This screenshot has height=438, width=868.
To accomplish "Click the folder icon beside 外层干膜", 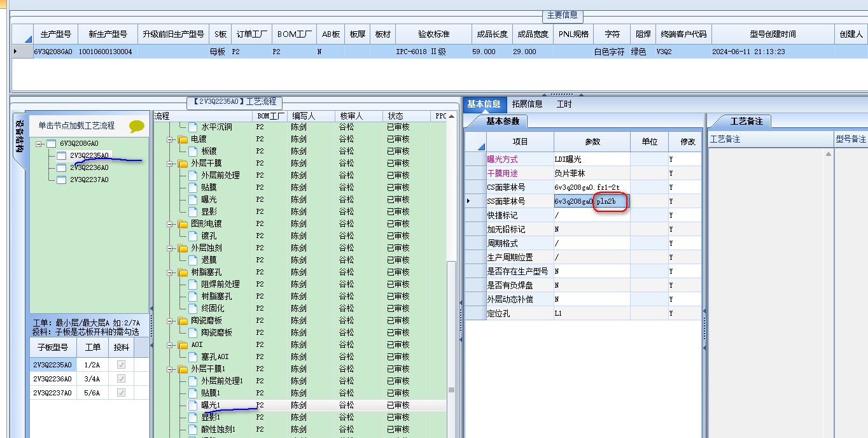I will (x=183, y=163).
